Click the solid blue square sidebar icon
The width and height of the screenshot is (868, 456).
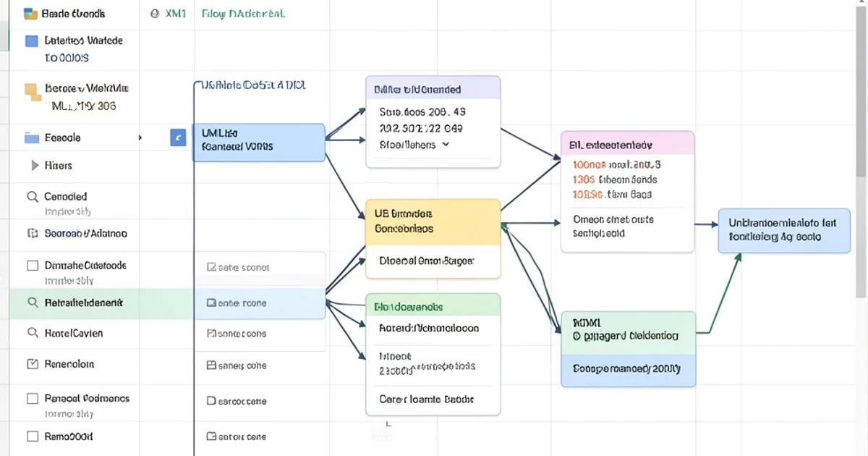coord(32,41)
